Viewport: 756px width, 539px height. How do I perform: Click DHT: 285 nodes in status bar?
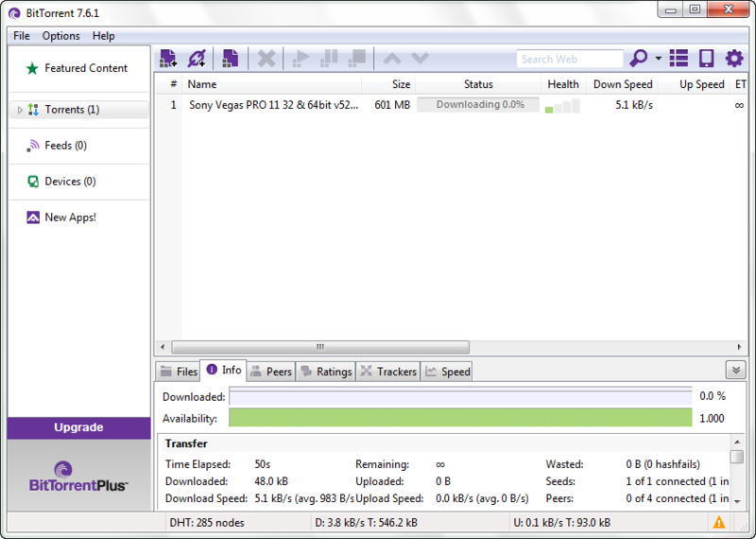coord(207,523)
